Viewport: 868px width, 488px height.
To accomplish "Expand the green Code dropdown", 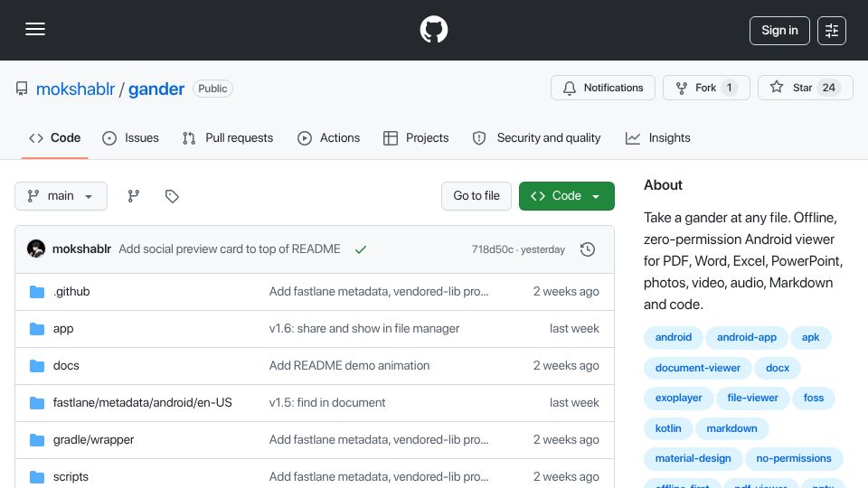I will tap(566, 196).
